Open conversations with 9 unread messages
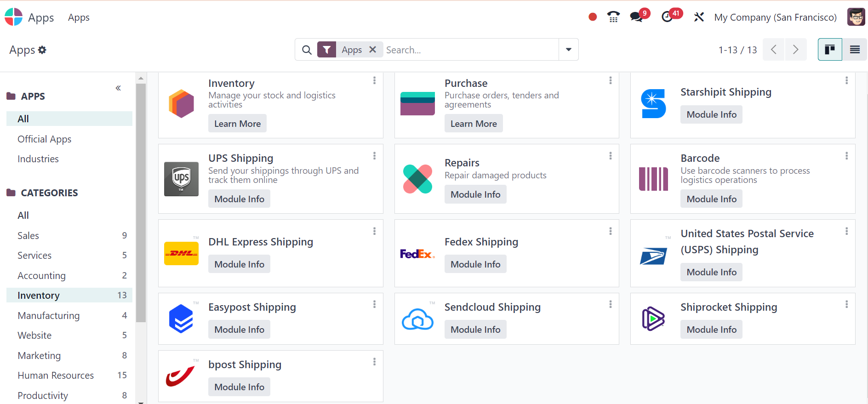The width and height of the screenshot is (868, 404). point(639,16)
